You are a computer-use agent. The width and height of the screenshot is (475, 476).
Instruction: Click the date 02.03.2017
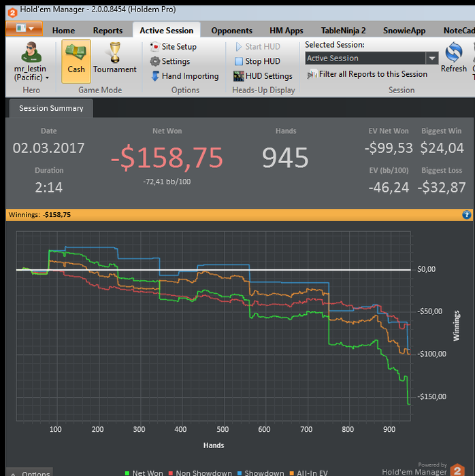coord(48,148)
